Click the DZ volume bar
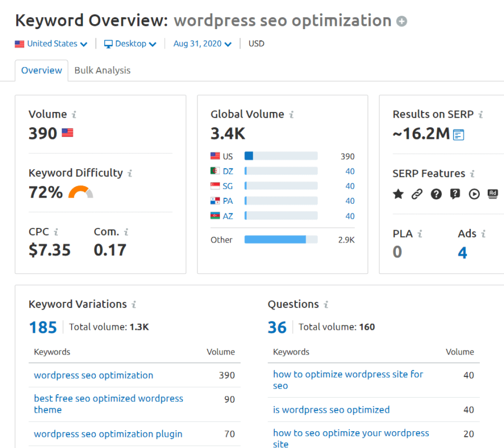 (x=281, y=171)
